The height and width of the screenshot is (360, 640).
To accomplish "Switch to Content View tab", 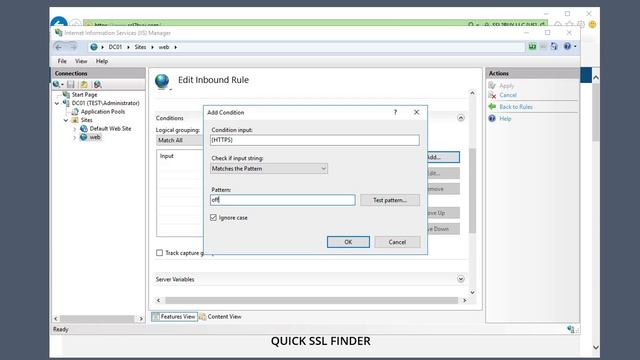I will coord(220,317).
